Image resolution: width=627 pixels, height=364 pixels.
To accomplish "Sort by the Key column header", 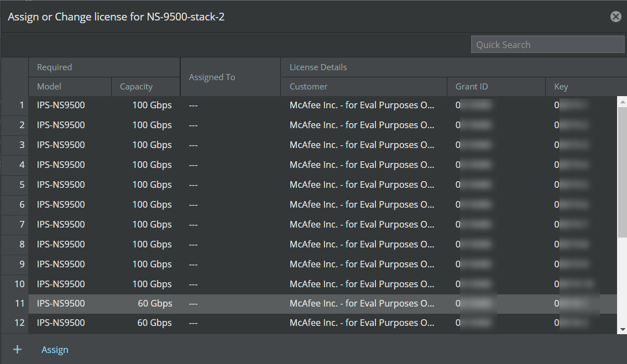I will pyautogui.click(x=586, y=87).
